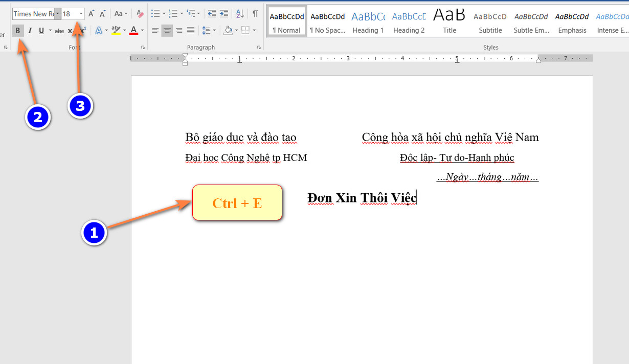Toggle Underline formatting
This screenshot has height=364, width=629.
(41, 31)
